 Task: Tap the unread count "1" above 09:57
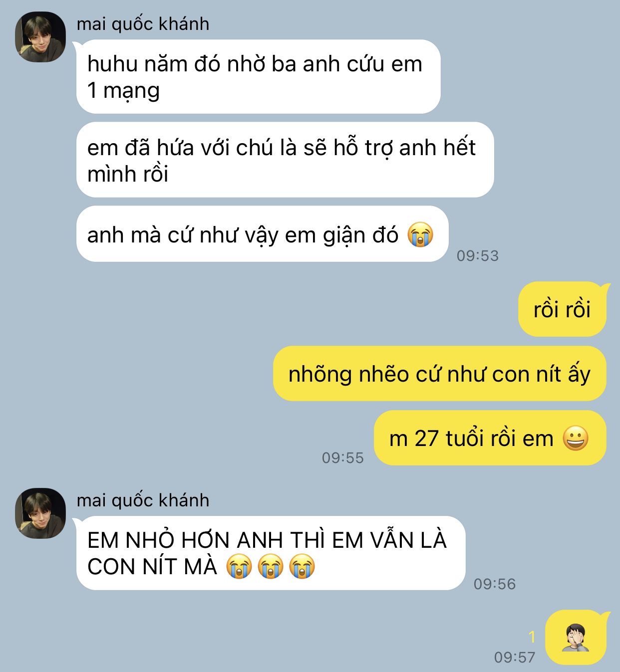tap(532, 637)
